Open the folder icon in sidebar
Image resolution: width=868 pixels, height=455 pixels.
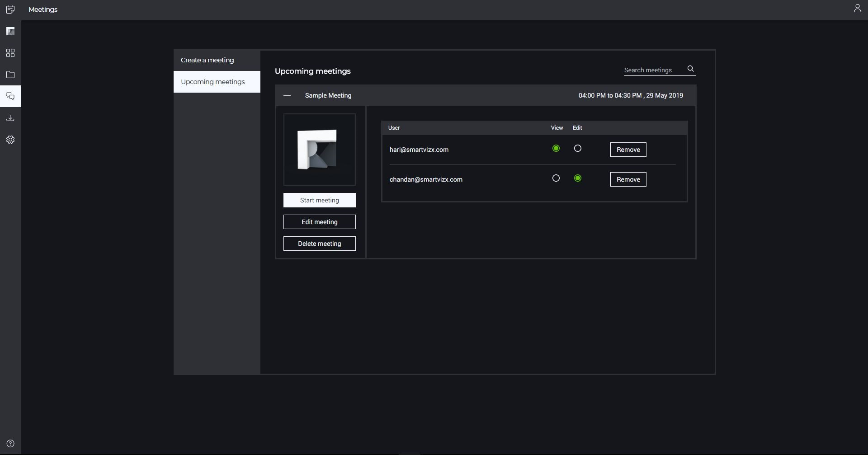tap(10, 75)
